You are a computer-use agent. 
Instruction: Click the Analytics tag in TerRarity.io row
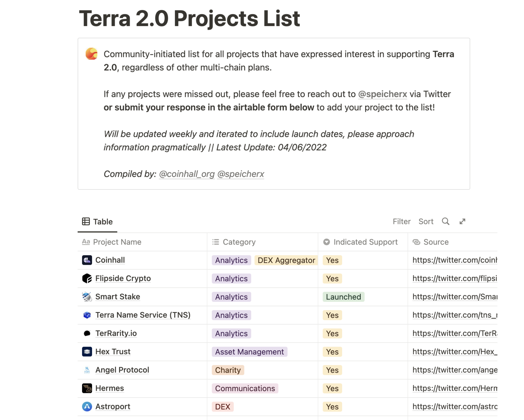tap(231, 334)
